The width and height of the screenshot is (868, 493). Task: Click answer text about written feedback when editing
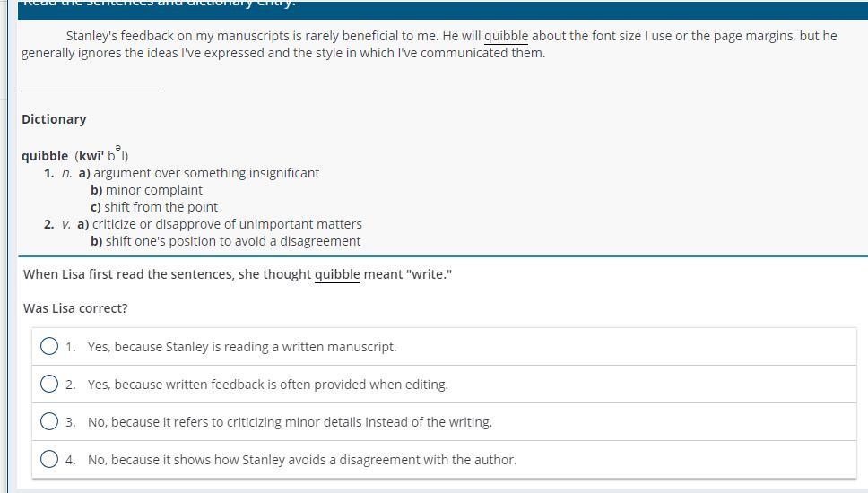267,385
